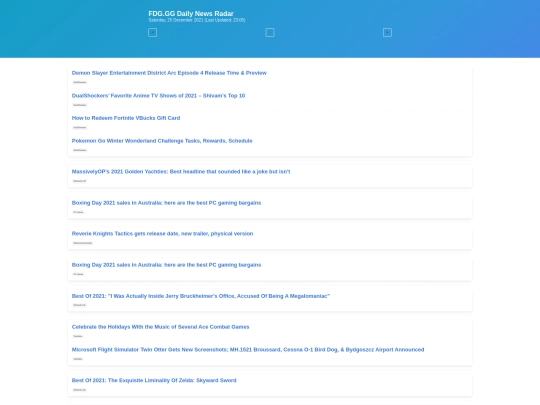Open the Pokemon Go Winter Wonderland Challenge article
This screenshot has height=405, width=540.
(x=162, y=141)
